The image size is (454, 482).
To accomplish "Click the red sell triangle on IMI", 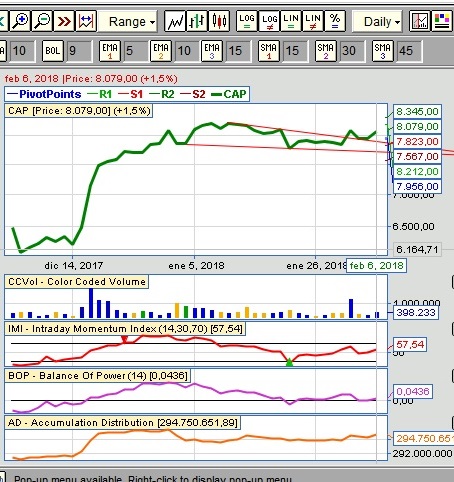I will pos(124,339).
